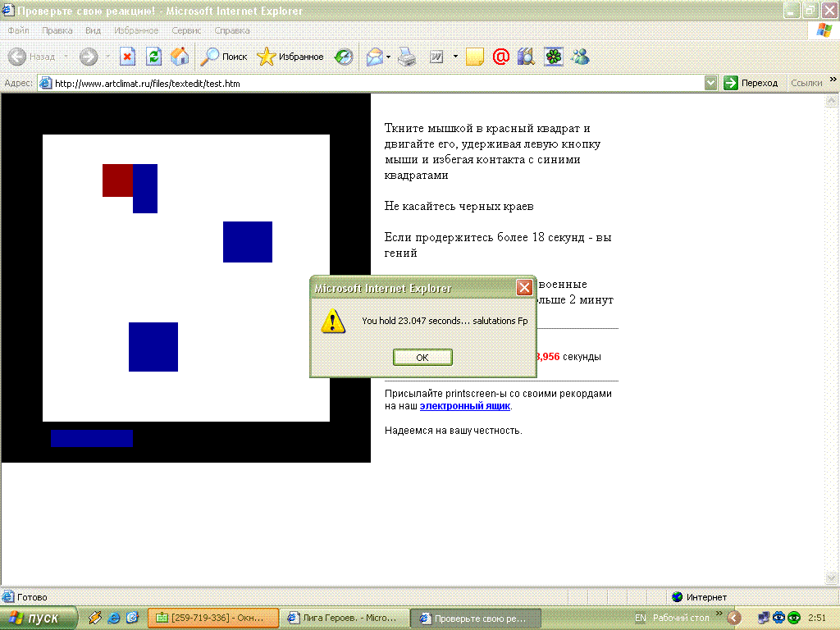
Task: Click the Переход (Go) button
Action: click(x=751, y=83)
